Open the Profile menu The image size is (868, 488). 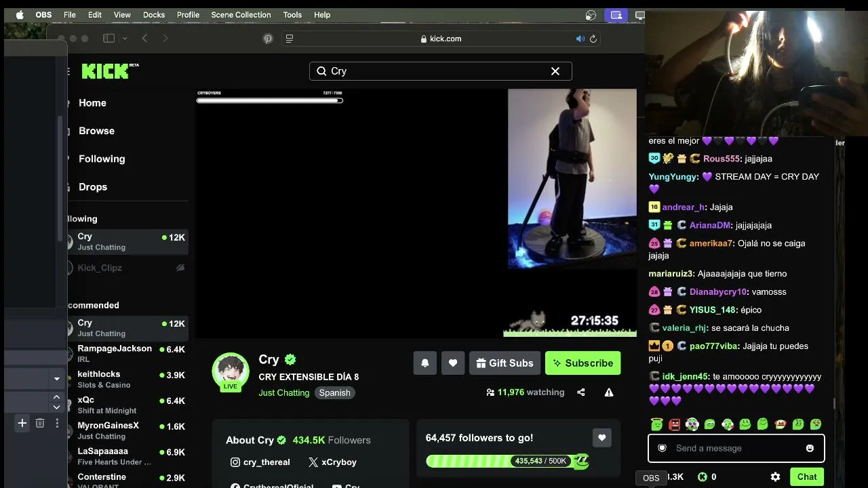tap(189, 15)
